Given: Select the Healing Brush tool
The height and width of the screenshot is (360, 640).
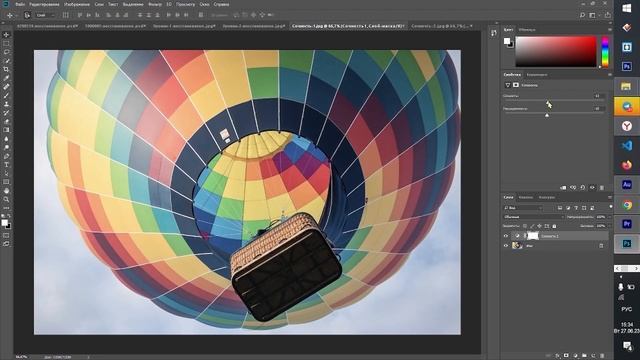Looking at the screenshot, I should [x=6, y=87].
